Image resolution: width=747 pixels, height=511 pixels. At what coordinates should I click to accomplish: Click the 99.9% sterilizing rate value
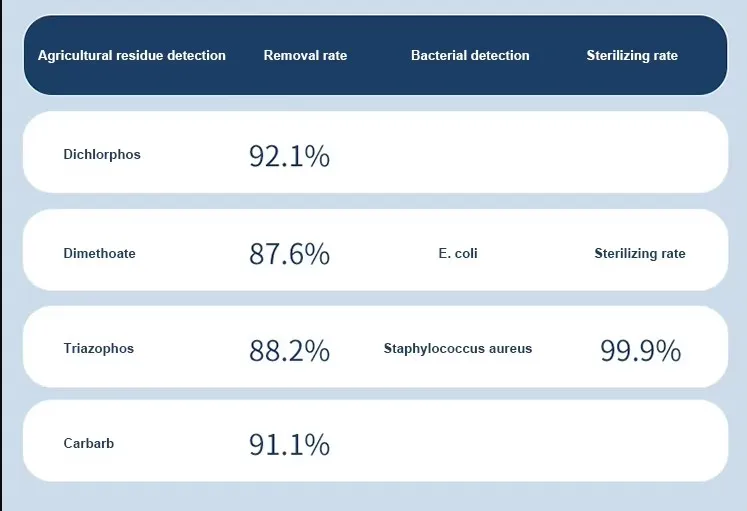(x=640, y=351)
